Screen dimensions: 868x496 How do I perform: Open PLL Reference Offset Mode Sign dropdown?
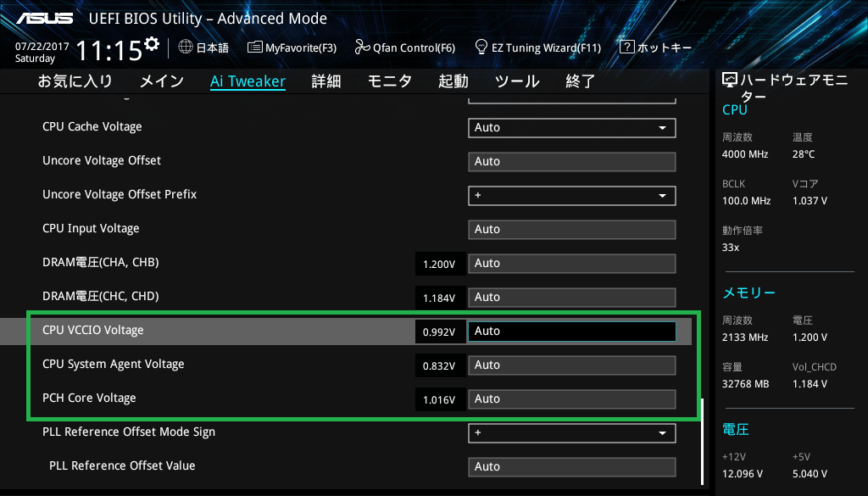(572, 433)
